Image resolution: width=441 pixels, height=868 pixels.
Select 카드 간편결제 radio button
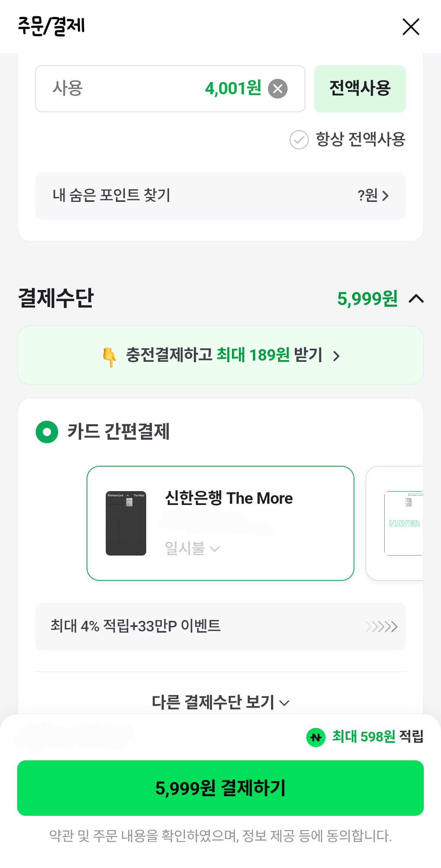click(x=47, y=432)
